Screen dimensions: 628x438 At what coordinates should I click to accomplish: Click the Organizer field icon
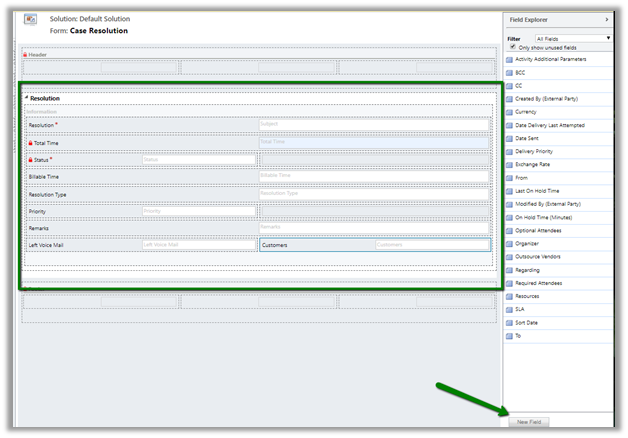(x=510, y=244)
